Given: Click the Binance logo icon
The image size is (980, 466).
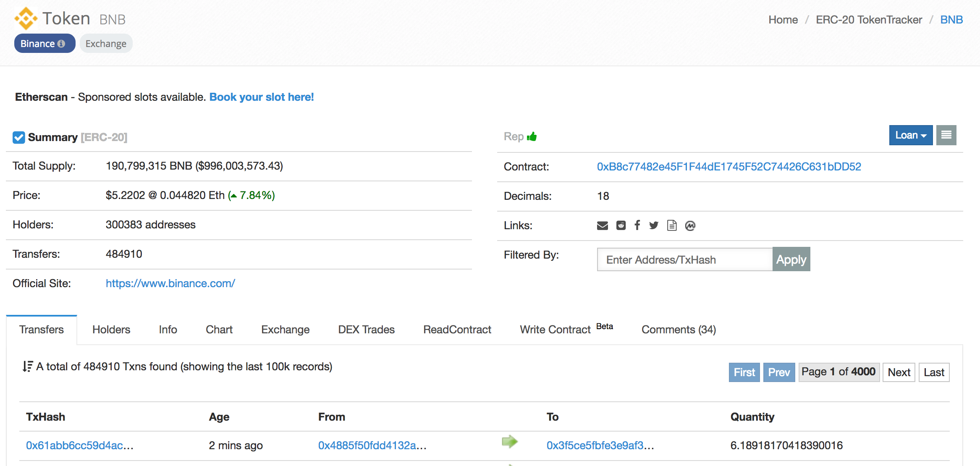Looking at the screenshot, I should 26,18.
